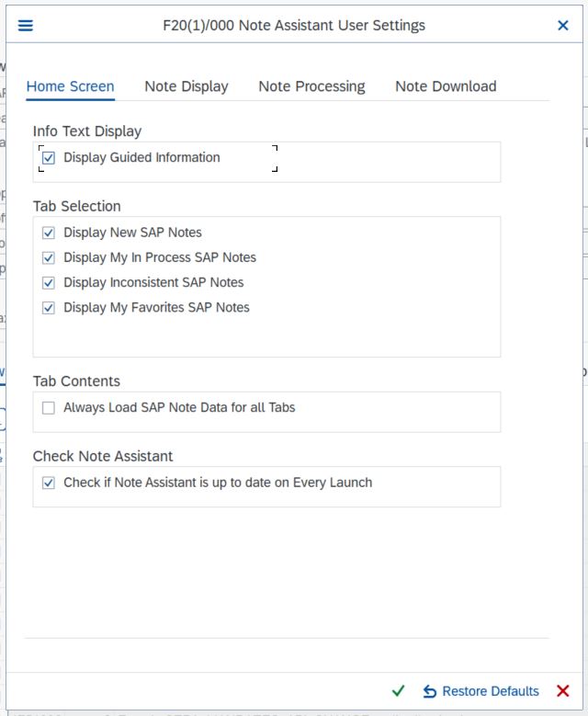Cancel with the red X icon
Viewport: 588px width, 716px height.
(563, 691)
